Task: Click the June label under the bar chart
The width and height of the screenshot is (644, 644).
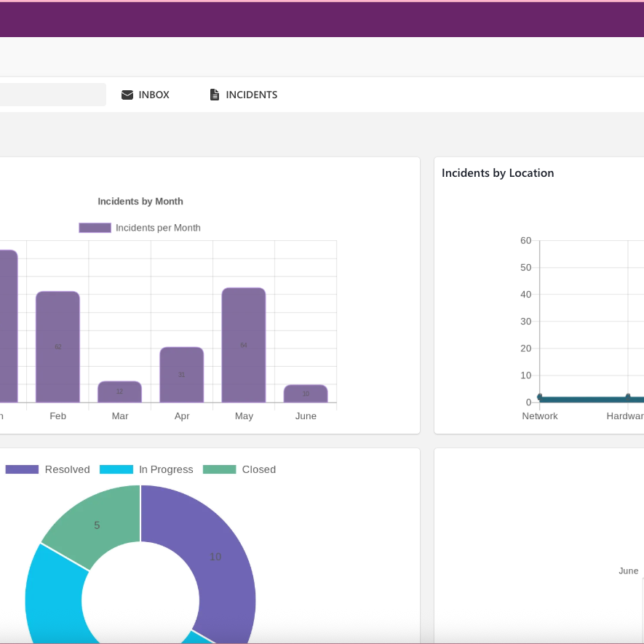Action: (306, 416)
